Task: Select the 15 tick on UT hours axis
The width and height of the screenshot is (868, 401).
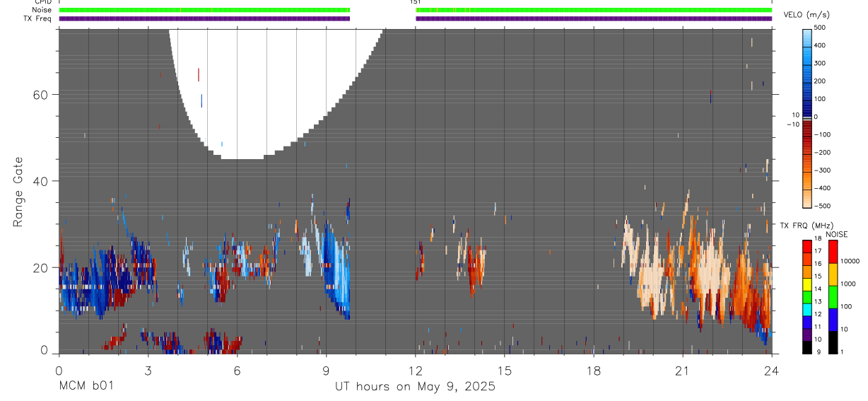Action: click(505, 370)
